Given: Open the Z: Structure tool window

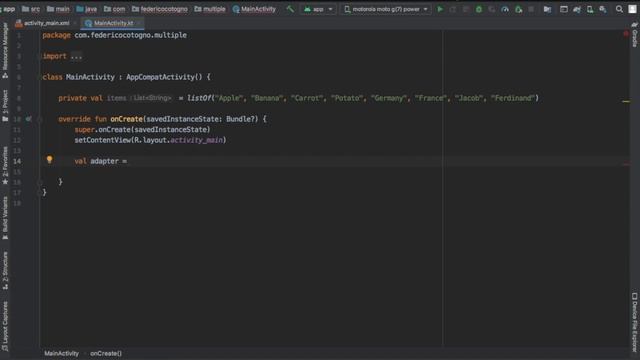Looking at the screenshot, I should [5, 270].
